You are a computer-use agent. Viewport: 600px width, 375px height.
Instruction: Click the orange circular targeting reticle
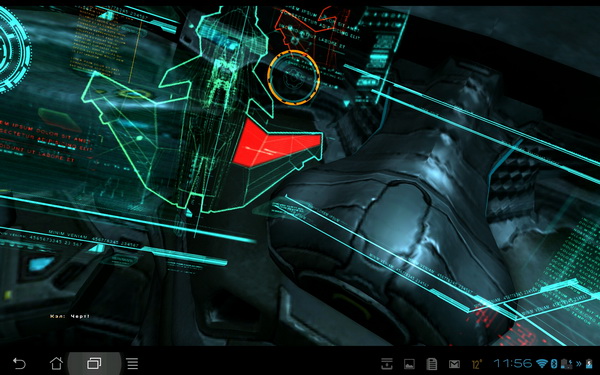293,78
